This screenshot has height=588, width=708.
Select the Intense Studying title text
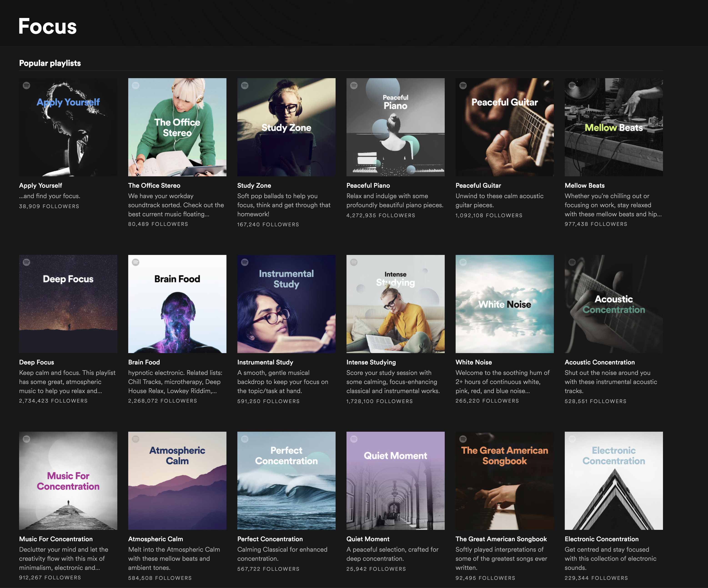(371, 362)
